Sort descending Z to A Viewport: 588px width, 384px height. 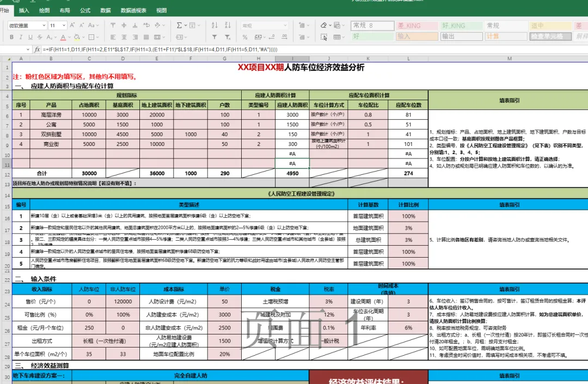pos(228,25)
